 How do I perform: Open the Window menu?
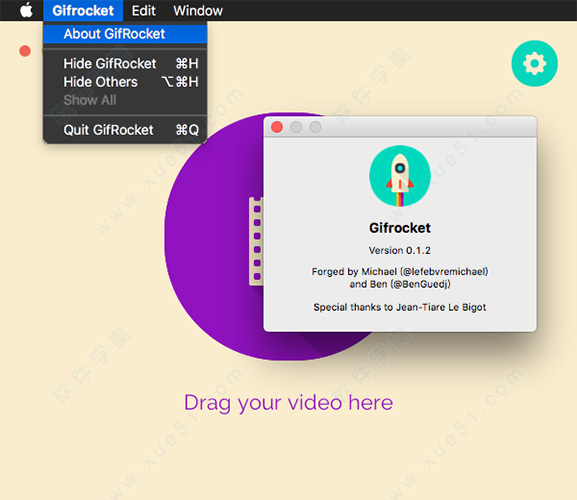198,11
